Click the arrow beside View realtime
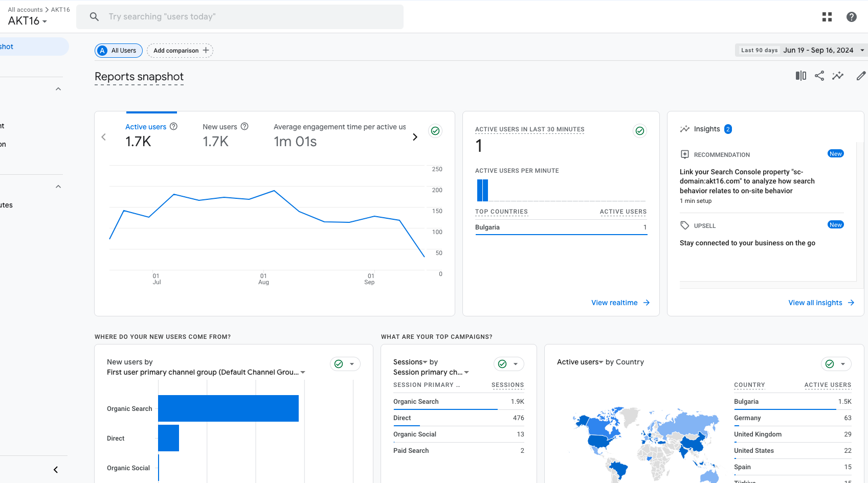Viewport: 868px width, 483px height. pos(647,303)
